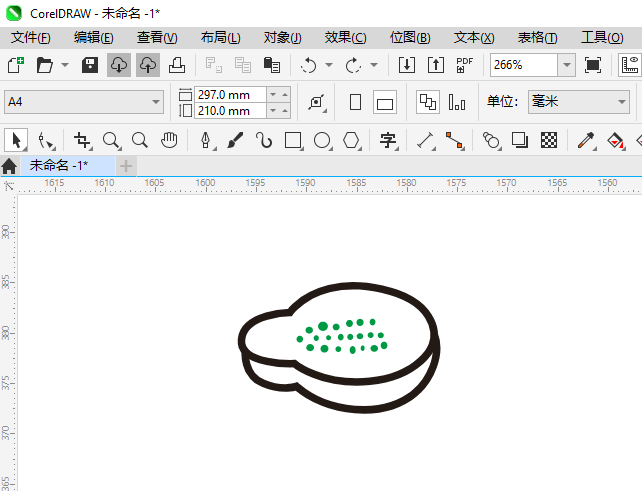This screenshot has height=491, width=642.
Task: Toggle full-screen preview icon
Action: point(593,65)
